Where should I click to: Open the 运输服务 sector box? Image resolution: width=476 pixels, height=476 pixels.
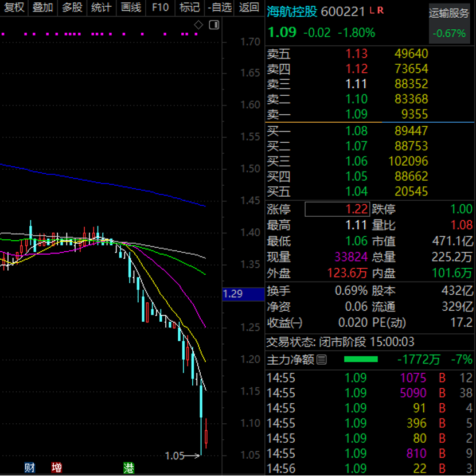point(449,24)
